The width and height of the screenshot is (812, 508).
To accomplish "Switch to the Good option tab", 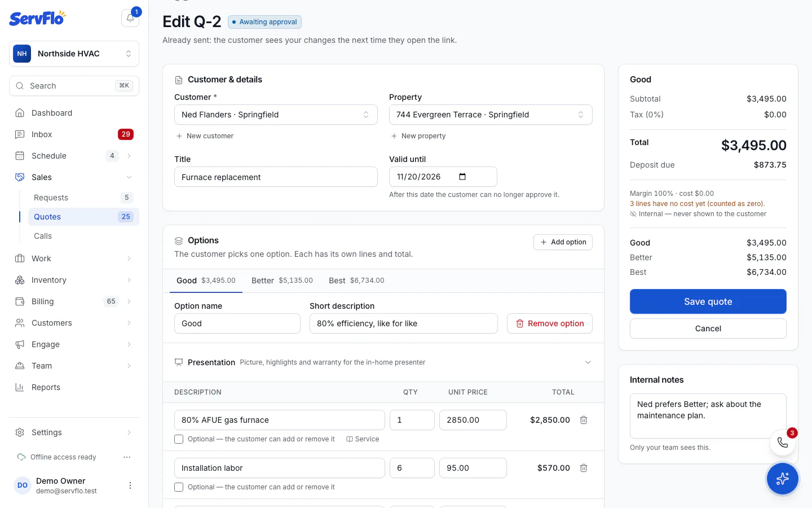I will tap(206, 281).
